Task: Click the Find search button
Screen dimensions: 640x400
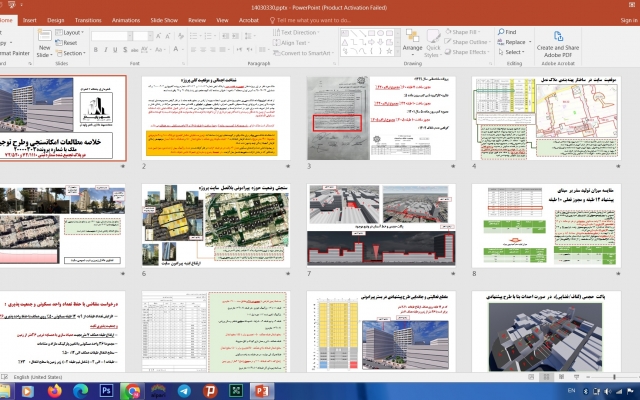Action: (507, 32)
